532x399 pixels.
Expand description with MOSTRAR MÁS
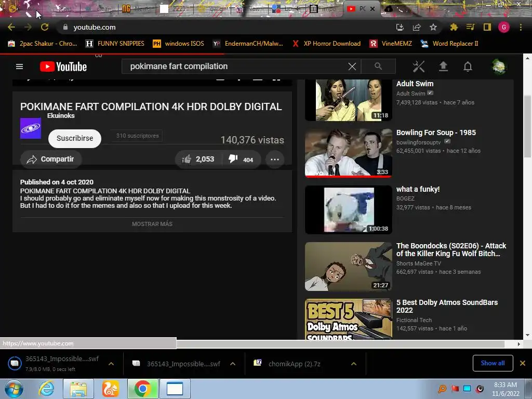(152, 224)
